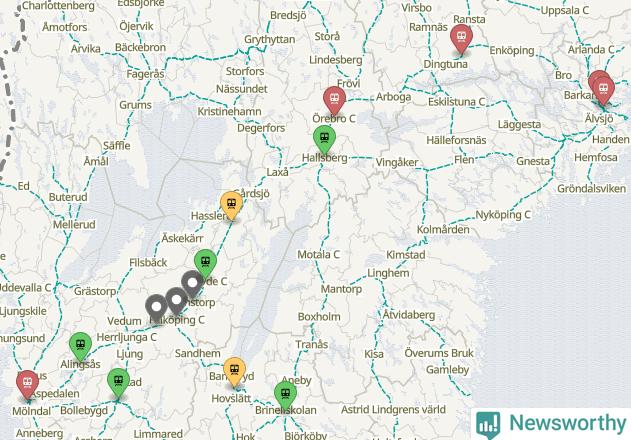Image resolution: width=631 pixels, height=440 pixels.
Task: Click the Newsworthy chart logo icon
Action: pos(488,425)
